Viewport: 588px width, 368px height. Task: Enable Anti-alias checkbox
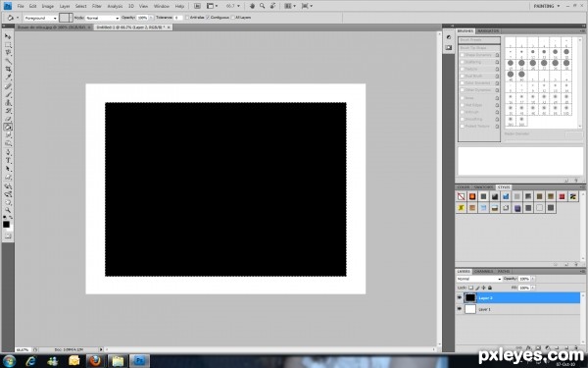tap(187, 18)
